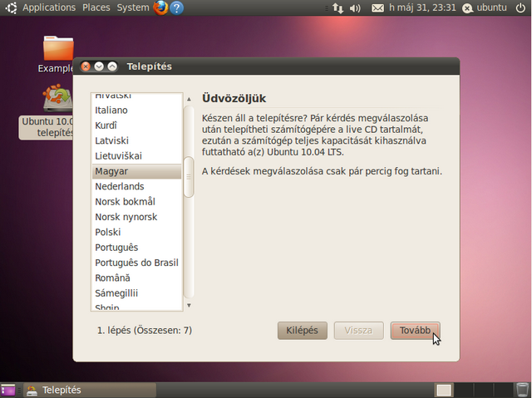This screenshot has width=532, height=398.
Task: Click the volume speaker icon
Action: 355,8
